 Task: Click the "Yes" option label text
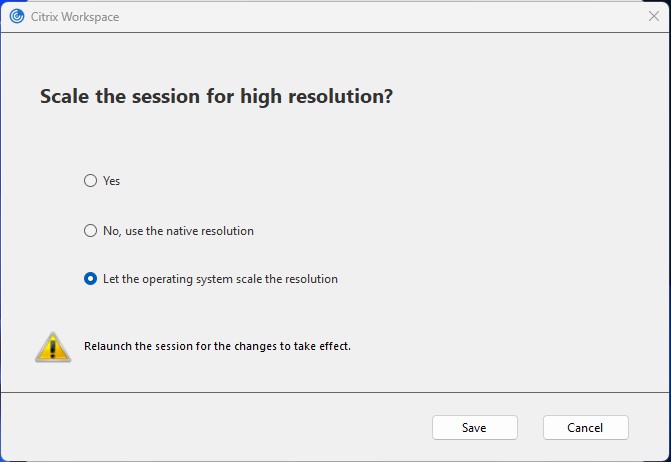[111, 181]
